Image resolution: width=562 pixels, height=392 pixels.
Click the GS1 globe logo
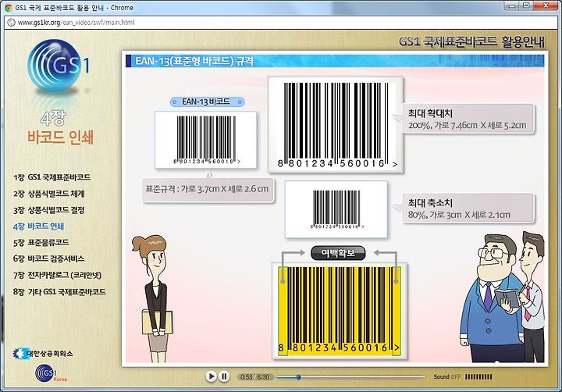point(57,66)
